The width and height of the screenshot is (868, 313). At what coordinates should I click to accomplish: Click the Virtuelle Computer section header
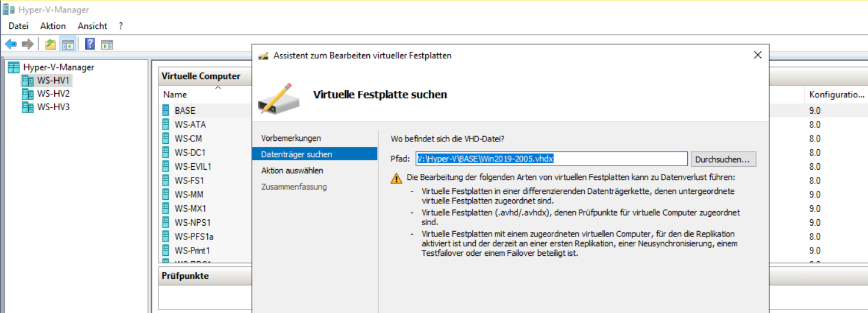click(x=201, y=76)
